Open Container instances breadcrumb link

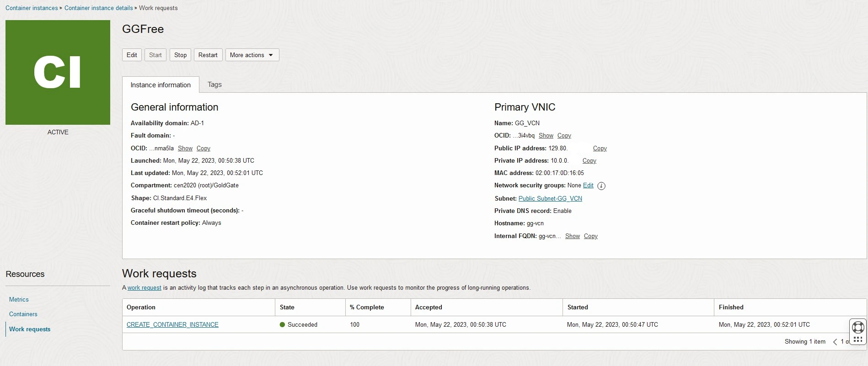tap(32, 8)
